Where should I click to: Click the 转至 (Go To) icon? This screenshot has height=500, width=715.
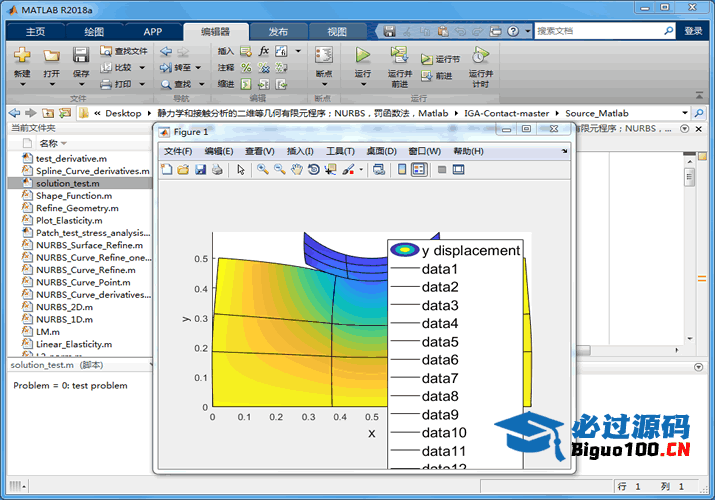[x=166, y=67]
